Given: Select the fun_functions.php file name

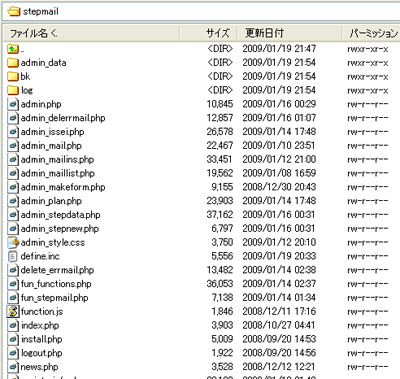Looking at the screenshot, I should [x=56, y=284].
